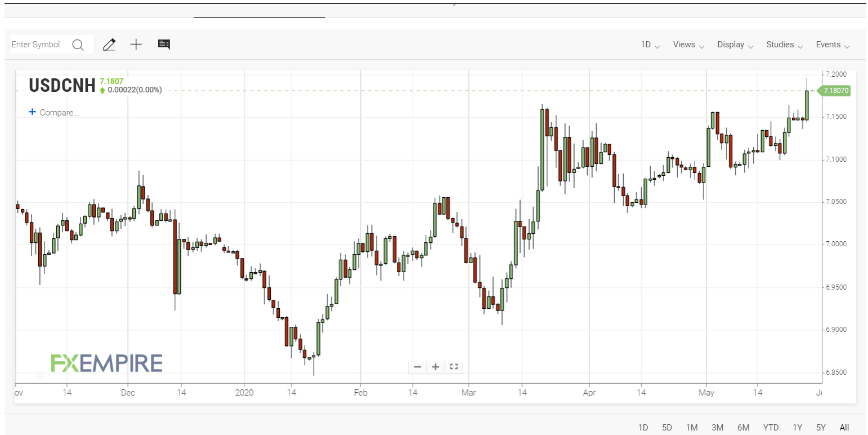868x435 pixels.
Task: Choose the 6M time range
Action: [743, 427]
